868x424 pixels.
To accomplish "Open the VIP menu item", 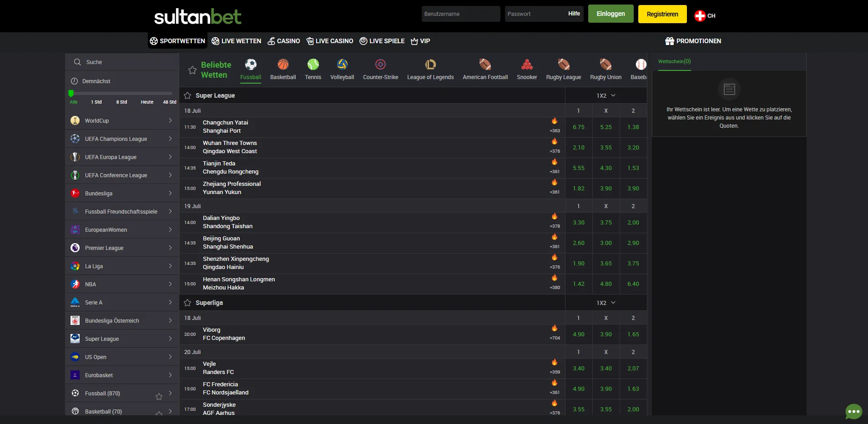I will tap(420, 41).
